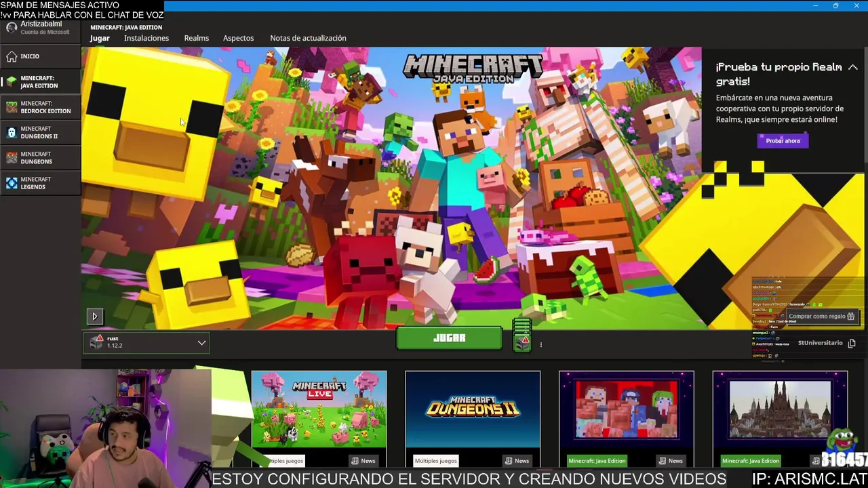Click Comprar como regalo button
The width and height of the screenshot is (868, 488).
coord(821,316)
